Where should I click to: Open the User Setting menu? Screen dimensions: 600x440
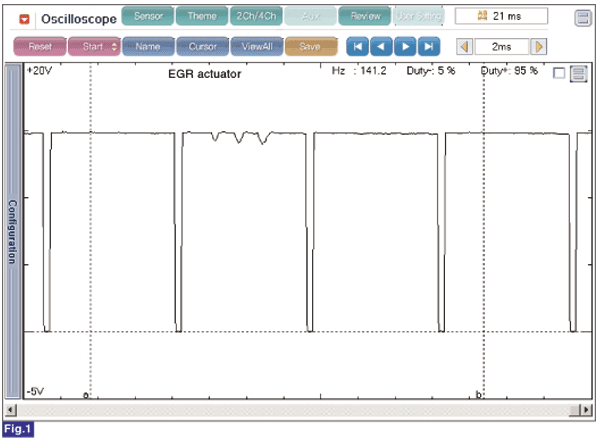419,16
